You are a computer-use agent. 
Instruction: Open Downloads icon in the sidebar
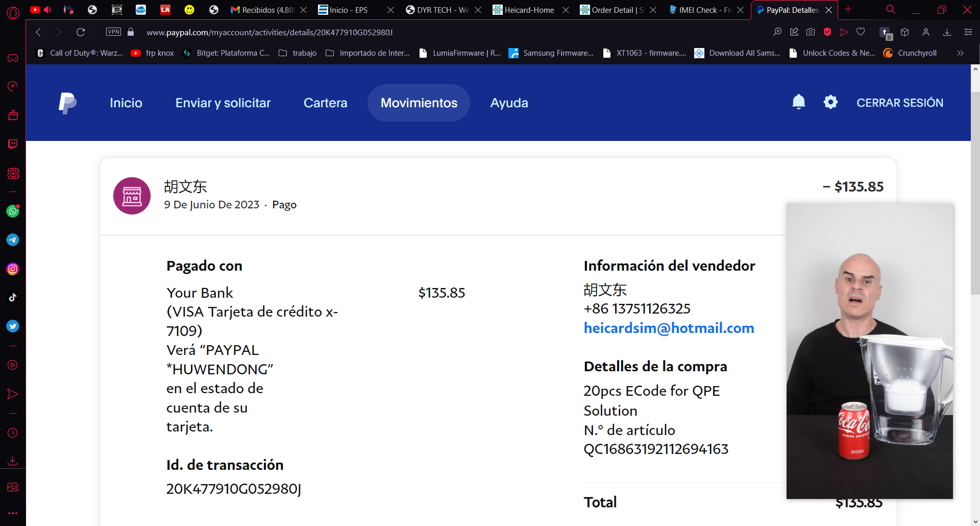(13, 461)
